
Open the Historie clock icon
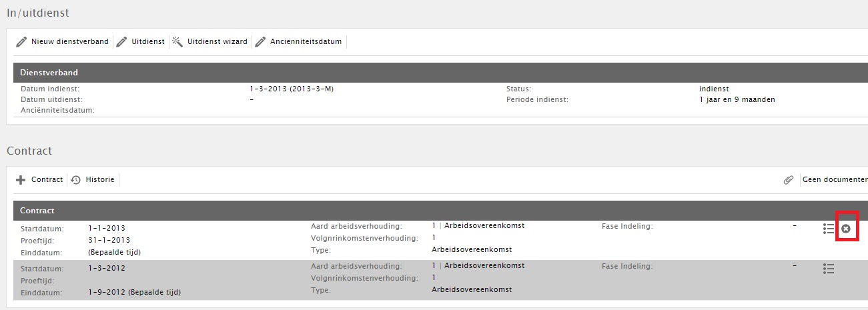pos(76,180)
